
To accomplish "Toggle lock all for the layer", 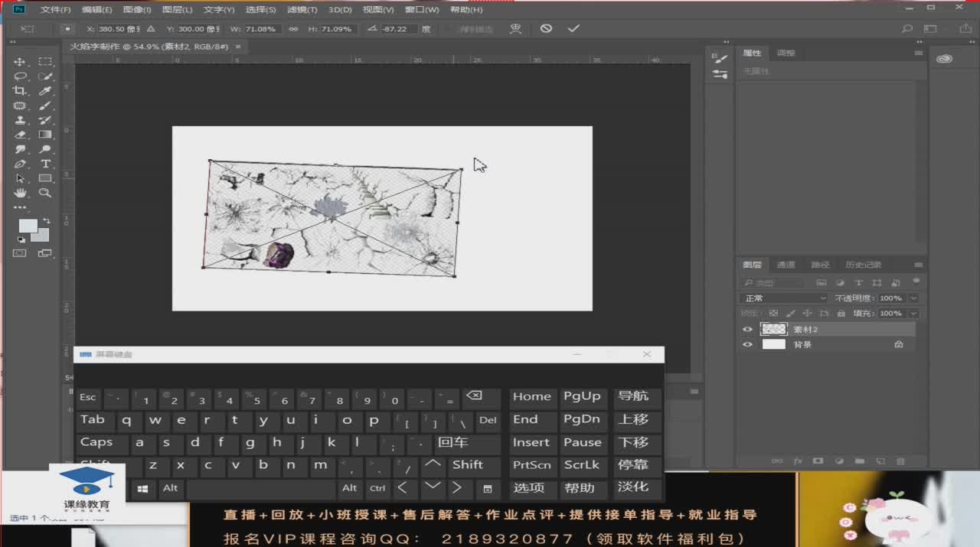I will [841, 314].
